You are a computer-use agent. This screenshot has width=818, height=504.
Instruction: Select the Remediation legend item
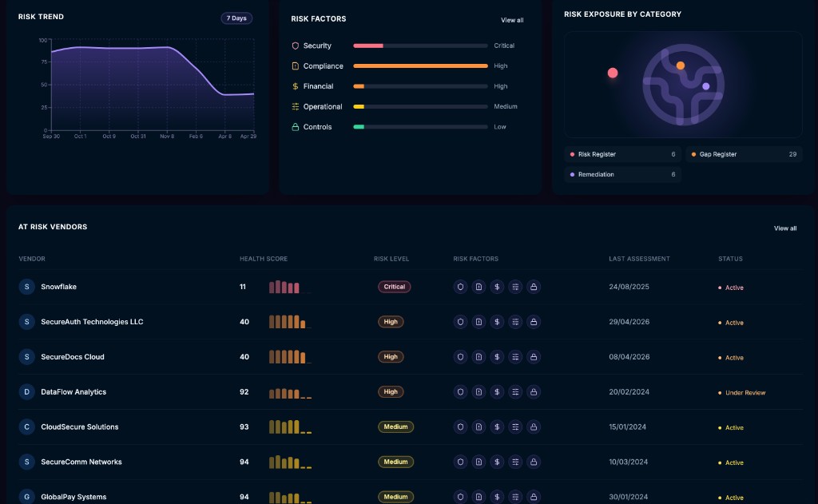[x=622, y=175]
